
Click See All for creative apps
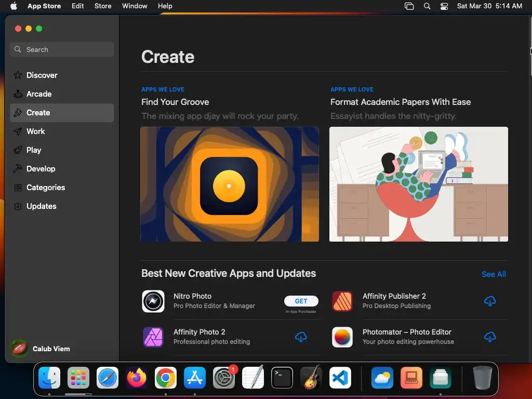pos(494,274)
